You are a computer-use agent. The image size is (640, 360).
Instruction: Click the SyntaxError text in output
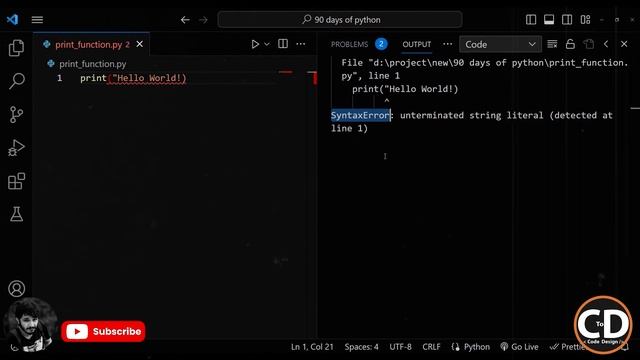[x=360, y=115]
